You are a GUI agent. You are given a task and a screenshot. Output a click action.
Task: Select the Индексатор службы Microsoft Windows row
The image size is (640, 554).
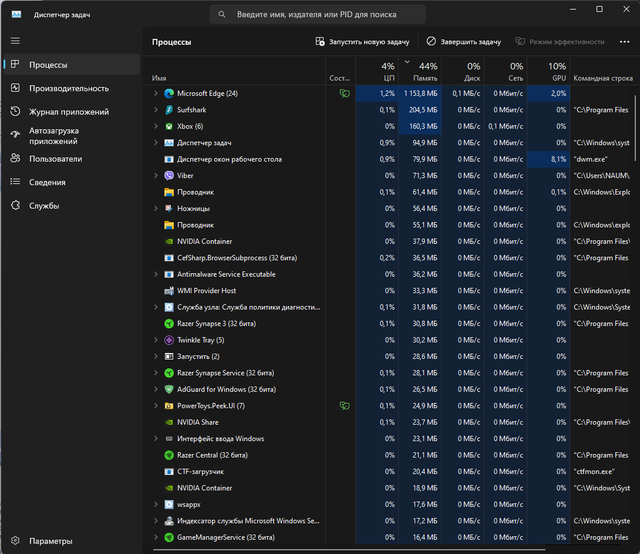pos(388,521)
